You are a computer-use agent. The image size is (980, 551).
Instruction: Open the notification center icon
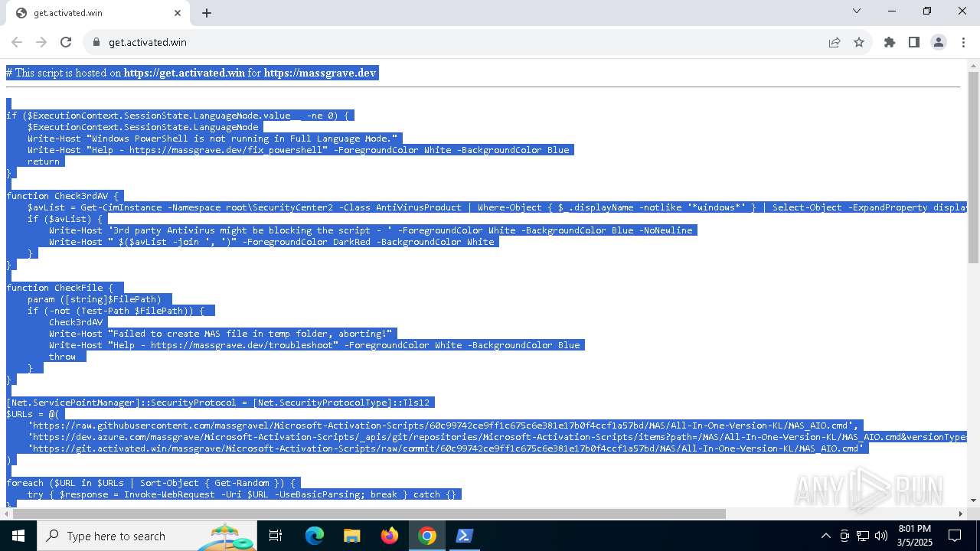(955, 536)
